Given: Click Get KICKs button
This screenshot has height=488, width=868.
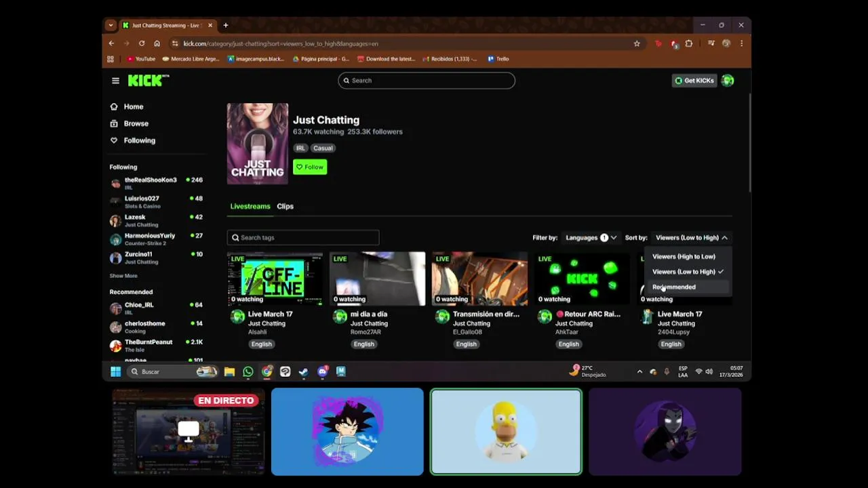Looking at the screenshot, I should [694, 81].
